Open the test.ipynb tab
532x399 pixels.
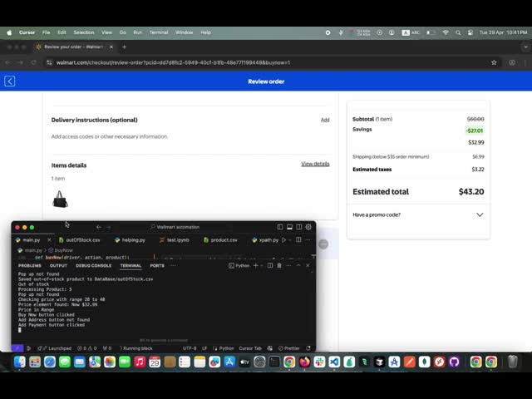coord(174,240)
